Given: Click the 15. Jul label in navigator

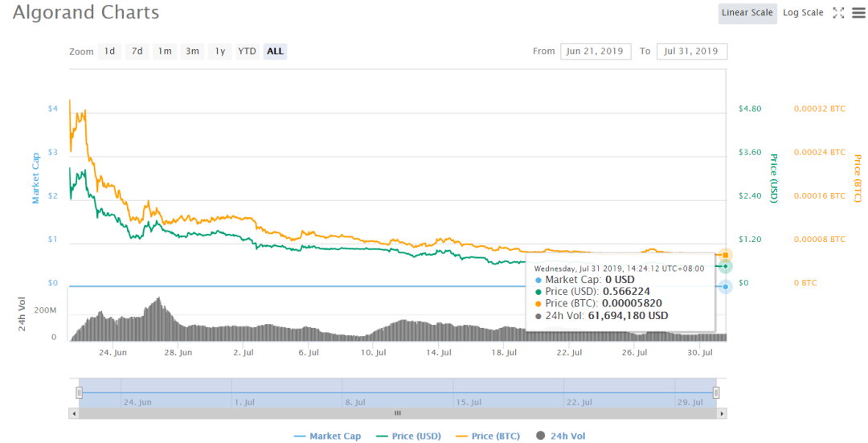Looking at the screenshot, I should tap(469, 403).
